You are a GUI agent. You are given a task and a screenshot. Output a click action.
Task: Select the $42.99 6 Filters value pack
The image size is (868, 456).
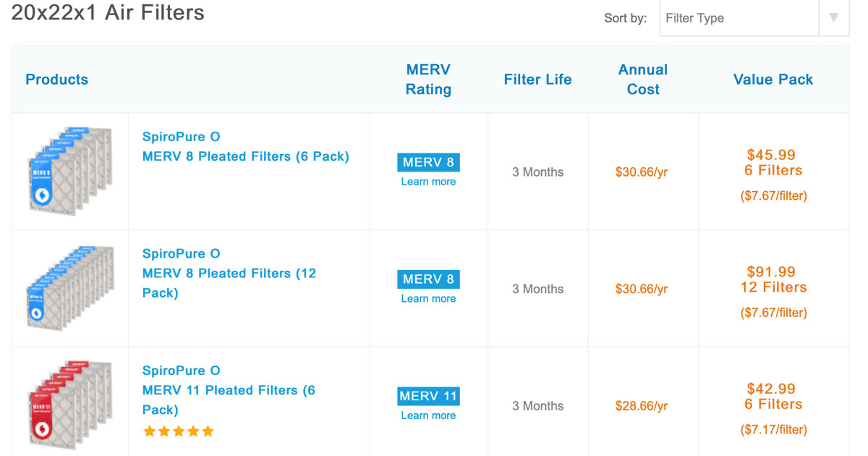click(x=773, y=397)
